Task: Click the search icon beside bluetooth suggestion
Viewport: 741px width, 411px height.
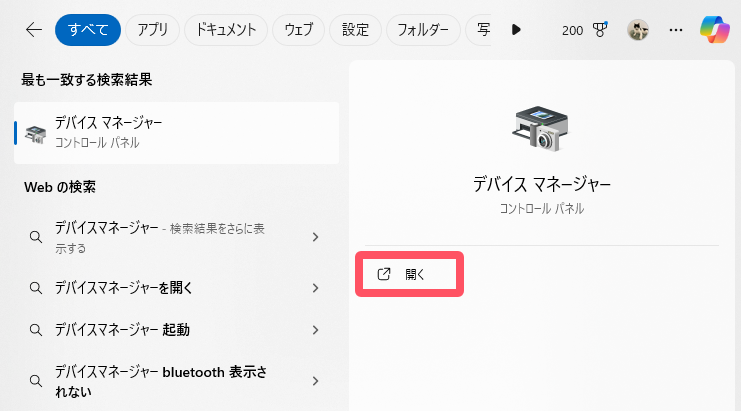Action: click(x=35, y=380)
